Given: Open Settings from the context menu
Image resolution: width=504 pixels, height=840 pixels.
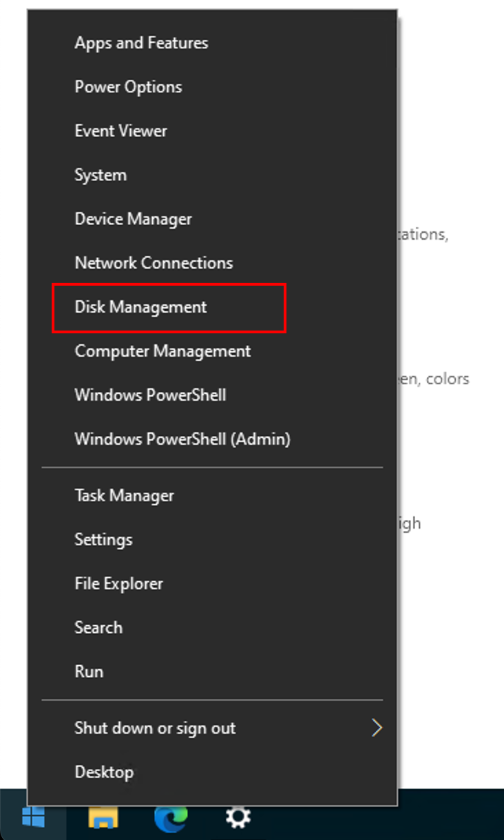Looking at the screenshot, I should click(x=212, y=540).
